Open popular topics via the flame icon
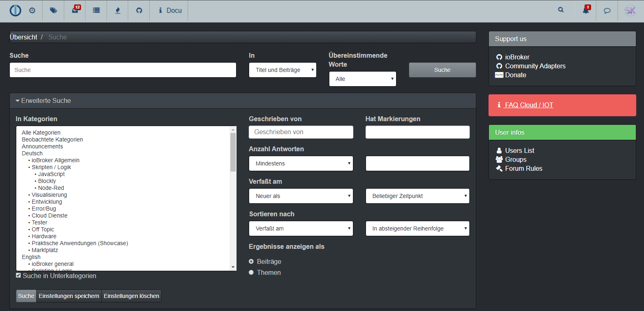 [118, 11]
